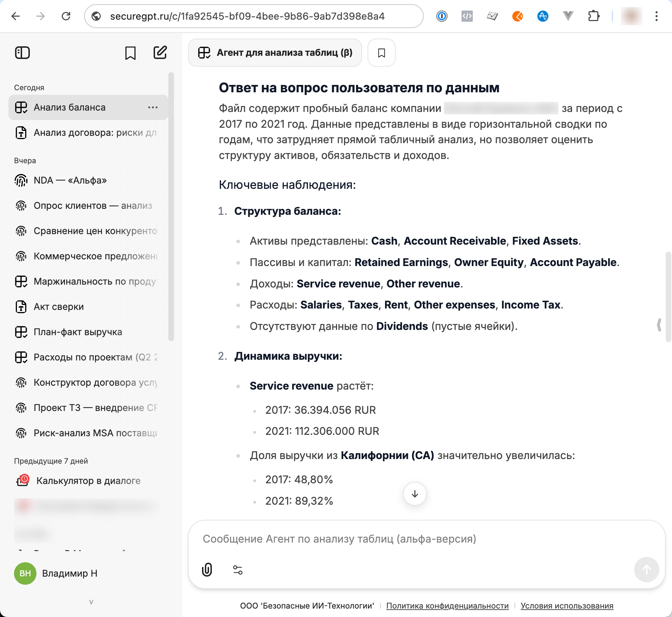Open the browser three-dot menu
The height and width of the screenshot is (617, 672).
click(657, 16)
